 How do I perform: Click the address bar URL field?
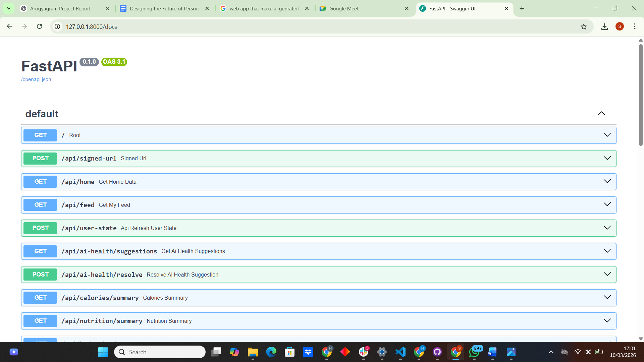coord(302,26)
